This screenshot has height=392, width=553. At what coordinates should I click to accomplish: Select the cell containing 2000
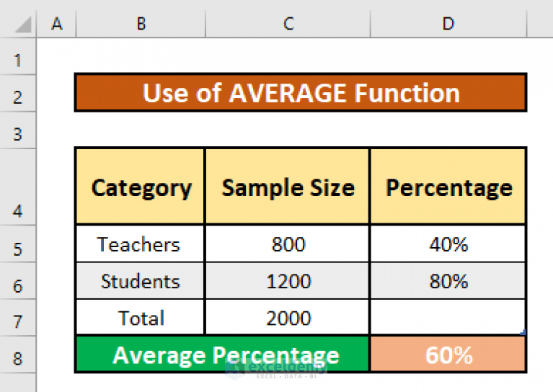(x=288, y=317)
